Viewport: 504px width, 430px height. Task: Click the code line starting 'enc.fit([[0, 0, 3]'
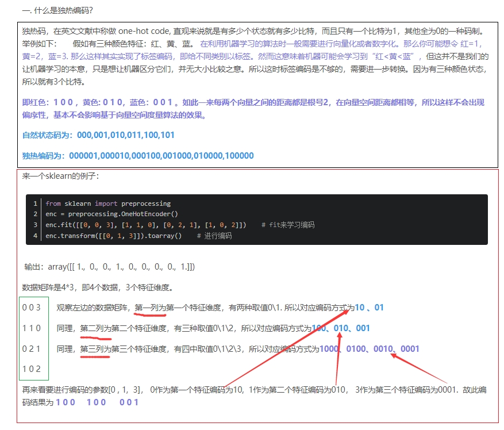click(145, 225)
